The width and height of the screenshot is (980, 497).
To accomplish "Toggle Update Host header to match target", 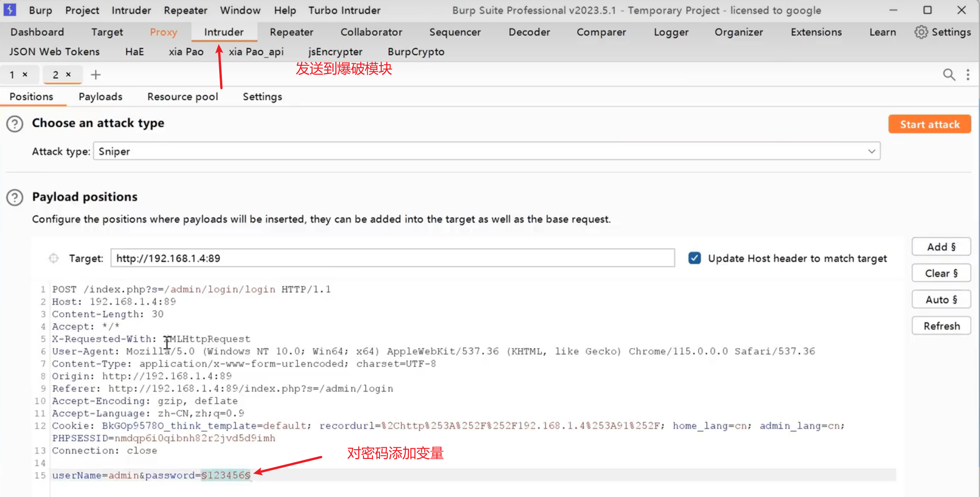I will point(694,258).
